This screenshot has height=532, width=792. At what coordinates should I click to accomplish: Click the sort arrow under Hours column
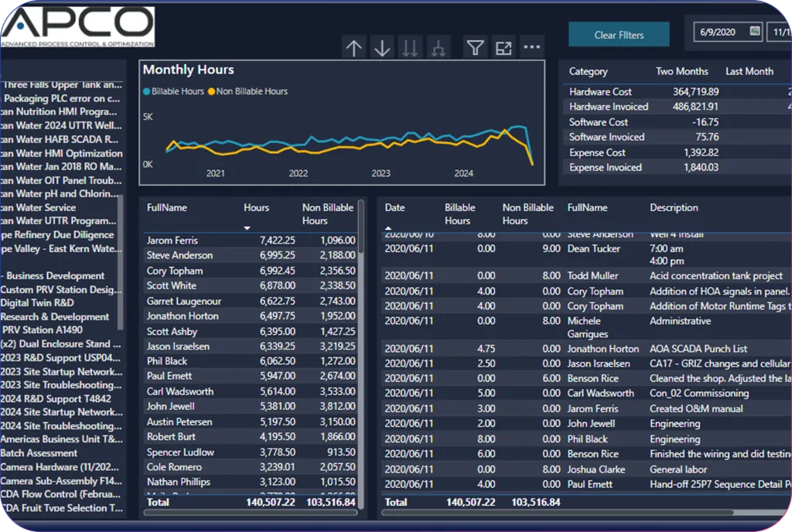247,228
